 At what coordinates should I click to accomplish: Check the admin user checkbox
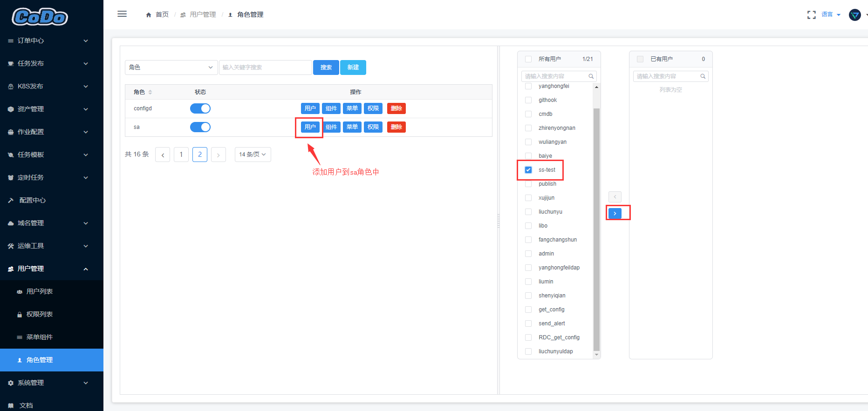click(528, 254)
